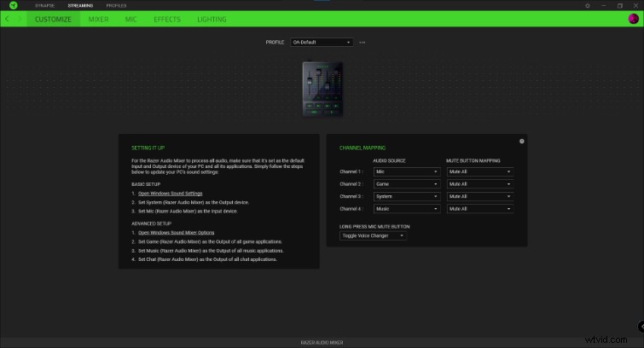Click the Audio Source column label

pos(389,160)
